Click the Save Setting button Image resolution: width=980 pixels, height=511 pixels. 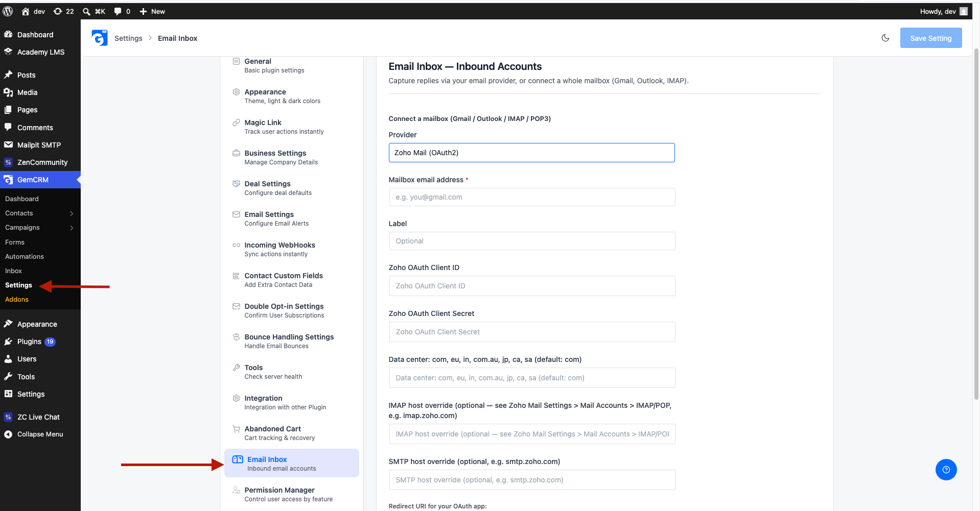pos(930,38)
